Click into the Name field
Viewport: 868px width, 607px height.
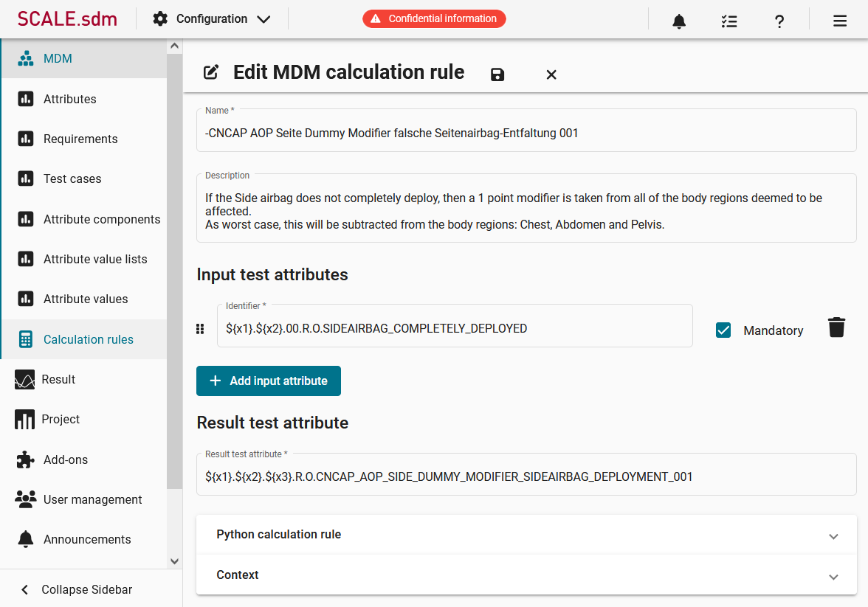pos(526,130)
